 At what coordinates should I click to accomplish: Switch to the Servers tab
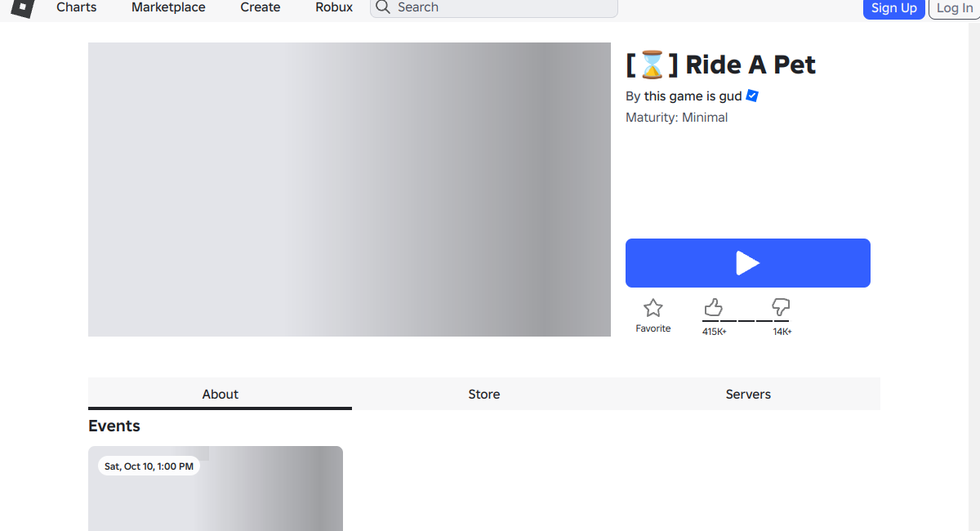pyautogui.click(x=748, y=394)
